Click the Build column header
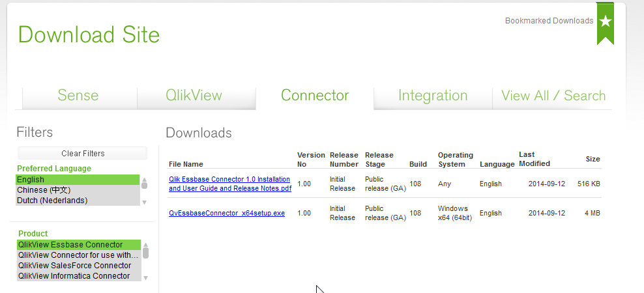This screenshot has height=293, width=644. [418, 164]
